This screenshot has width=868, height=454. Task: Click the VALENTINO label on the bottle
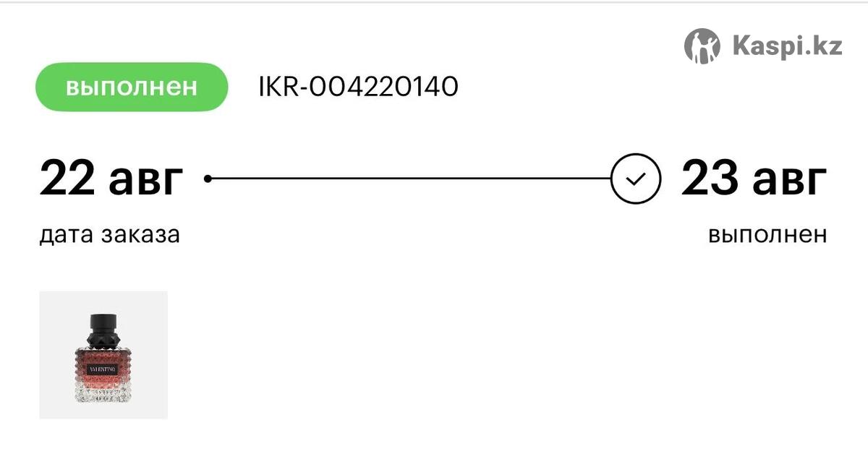click(x=104, y=368)
